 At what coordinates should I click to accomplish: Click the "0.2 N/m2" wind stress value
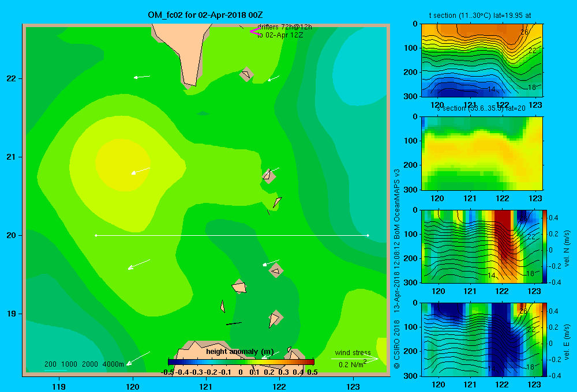pyautogui.click(x=353, y=364)
